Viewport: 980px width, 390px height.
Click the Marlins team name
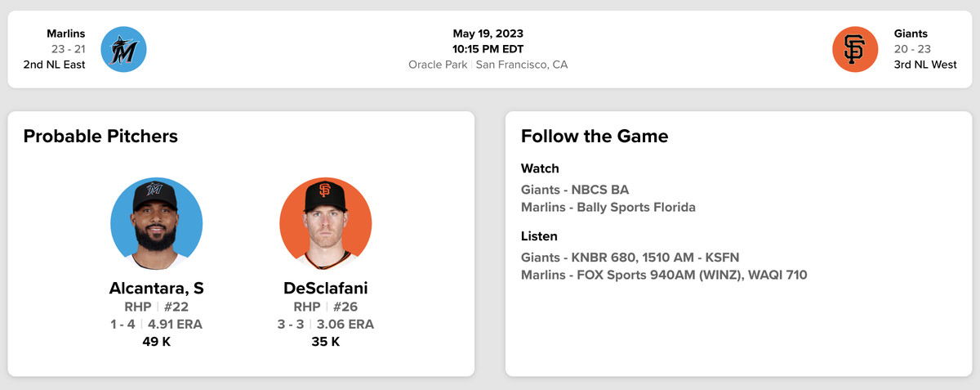point(65,34)
